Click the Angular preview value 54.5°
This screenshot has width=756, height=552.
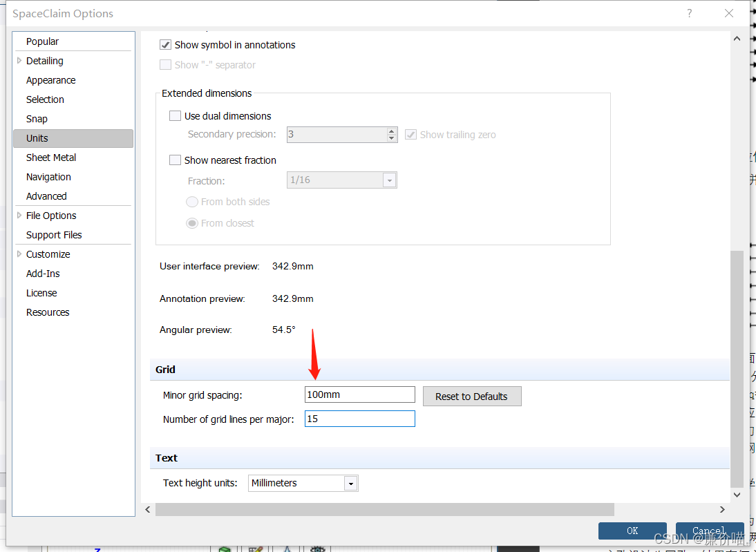point(283,330)
